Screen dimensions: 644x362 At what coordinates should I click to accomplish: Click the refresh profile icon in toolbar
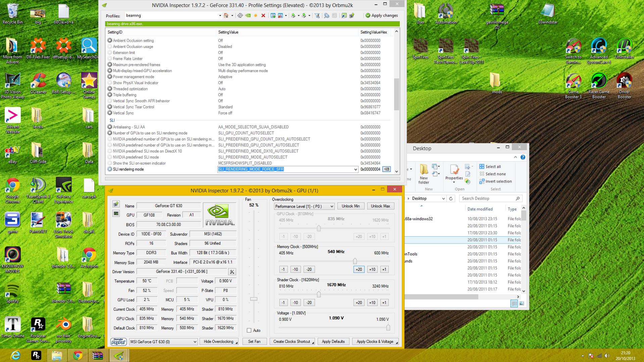pyautogui.click(x=240, y=15)
